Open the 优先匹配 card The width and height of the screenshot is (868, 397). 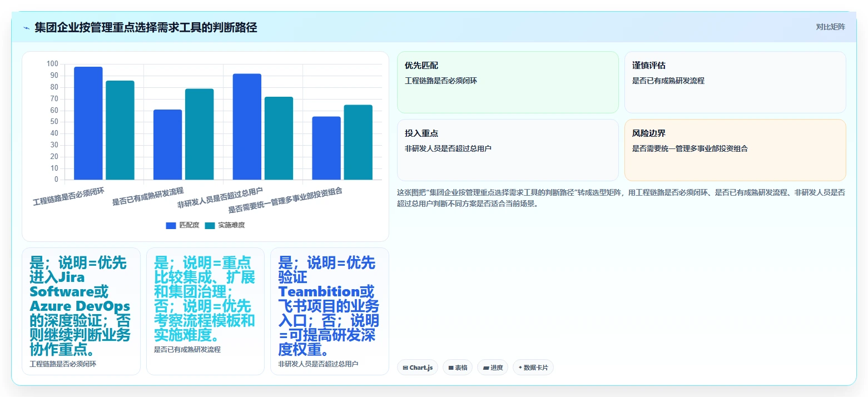pyautogui.click(x=508, y=82)
